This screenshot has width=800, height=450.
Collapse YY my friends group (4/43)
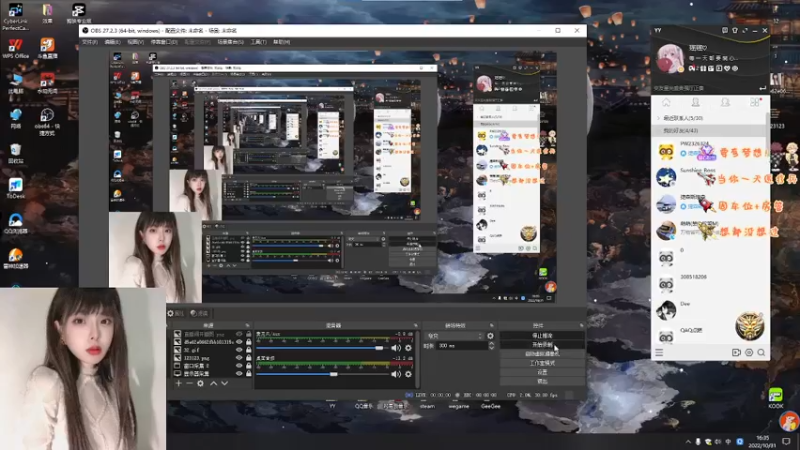click(709, 131)
